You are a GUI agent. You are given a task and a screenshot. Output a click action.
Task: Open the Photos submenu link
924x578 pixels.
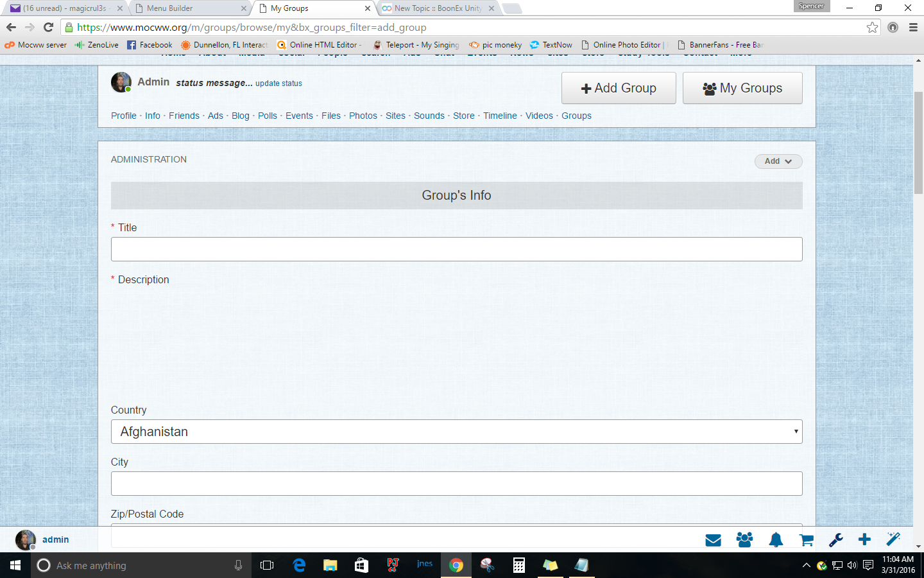pos(363,116)
